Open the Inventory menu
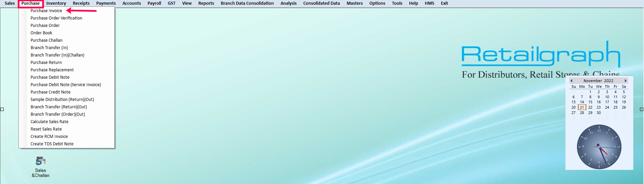 tap(56, 3)
